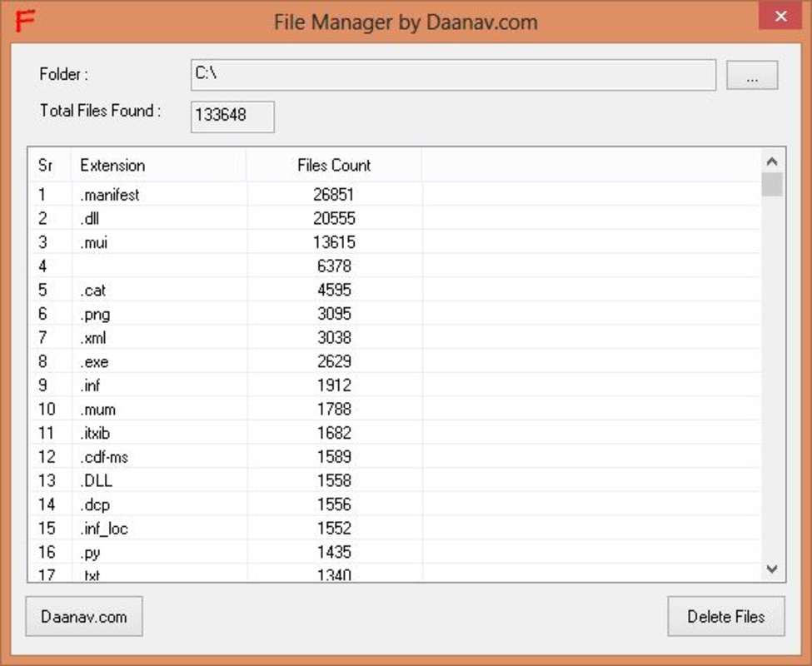Click the Total Files Found value box

232,117
